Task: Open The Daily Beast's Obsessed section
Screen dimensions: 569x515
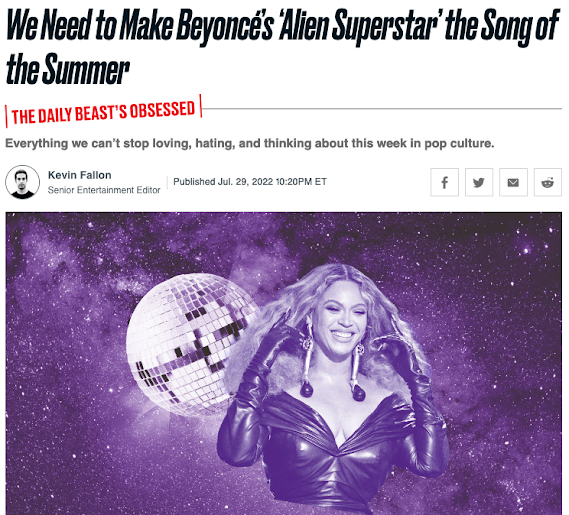Action: pyautogui.click(x=103, y=112)
